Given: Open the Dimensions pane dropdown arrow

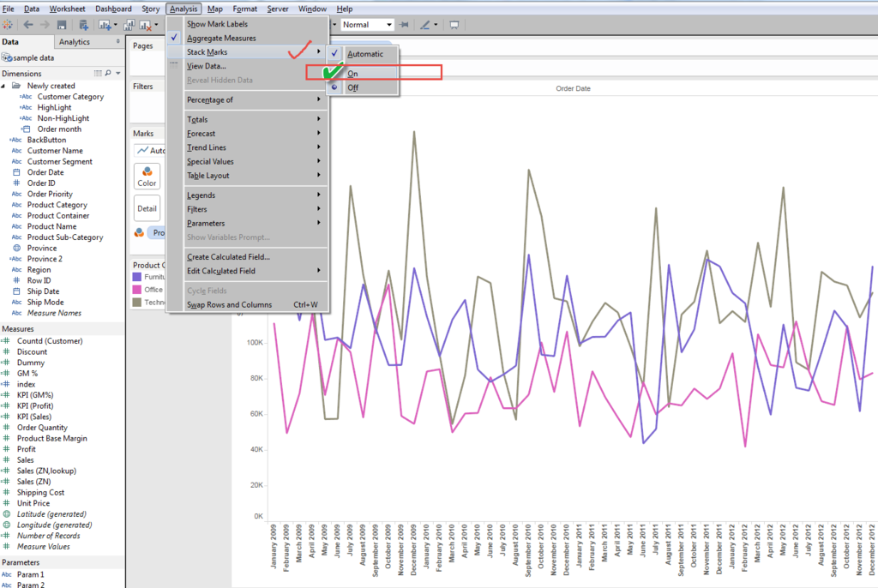Looking at the screenshot, I should click(118, 74).
